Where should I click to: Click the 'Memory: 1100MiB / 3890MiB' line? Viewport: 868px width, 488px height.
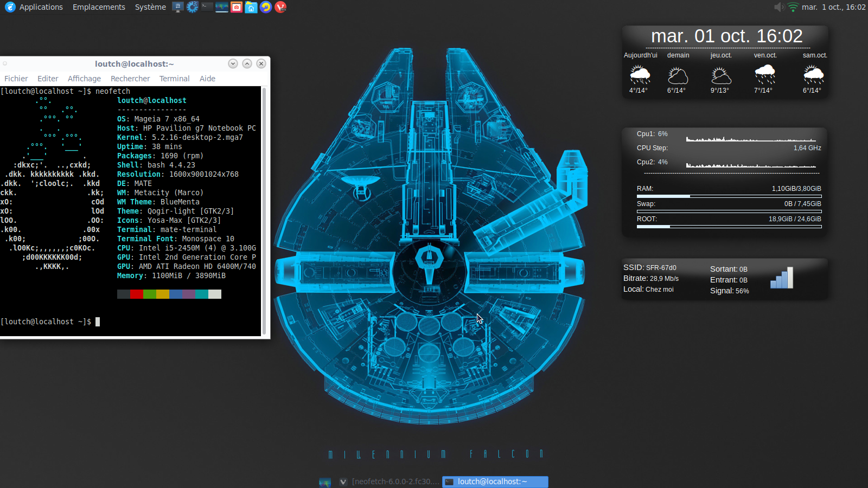[171, 275]
